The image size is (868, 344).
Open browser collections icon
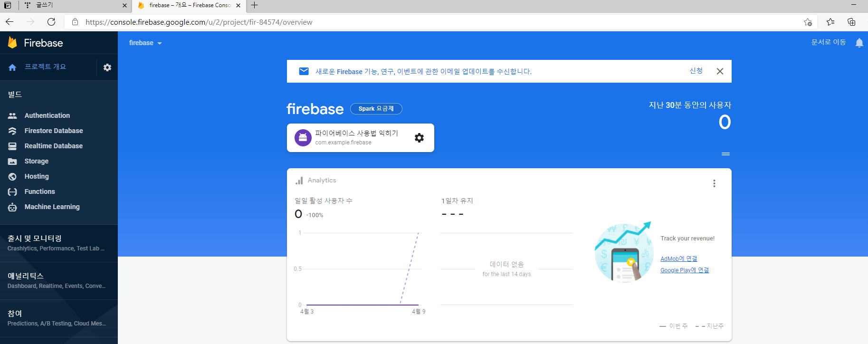(851, 22)
